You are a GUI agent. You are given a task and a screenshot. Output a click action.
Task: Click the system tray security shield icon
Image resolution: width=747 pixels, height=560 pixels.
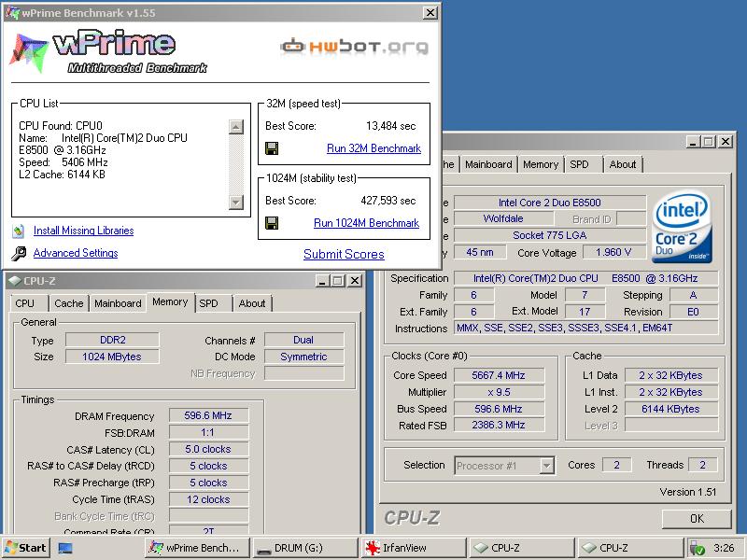click(698, 548)
